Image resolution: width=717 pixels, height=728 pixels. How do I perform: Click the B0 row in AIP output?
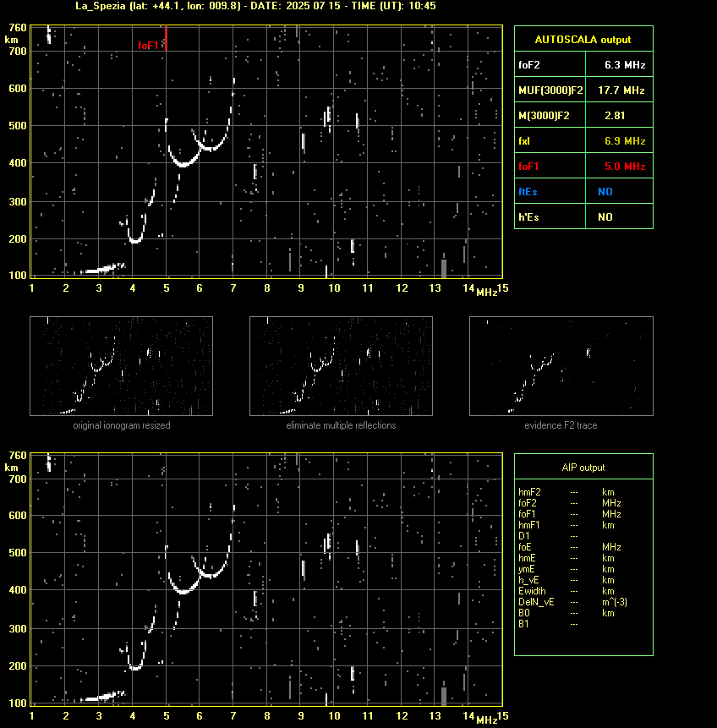566,613
